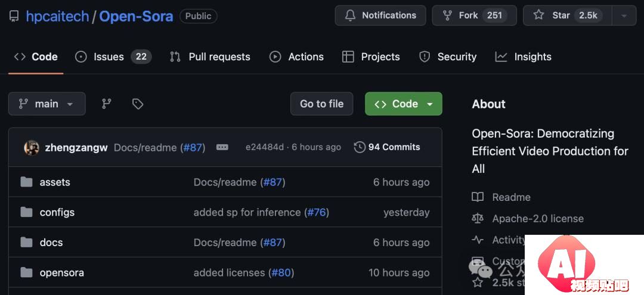This screenshot has height=295, width=644.
Task: Expand commit details with the ellipsis button
Action: pyautogui.click(x=222, y=147)
